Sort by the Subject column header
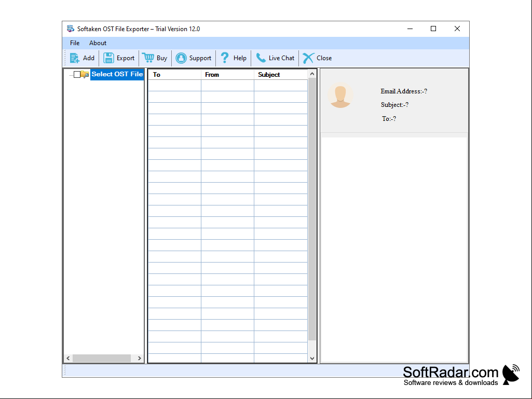The height and width of the screenshot is (399, 532). [281, 75]
